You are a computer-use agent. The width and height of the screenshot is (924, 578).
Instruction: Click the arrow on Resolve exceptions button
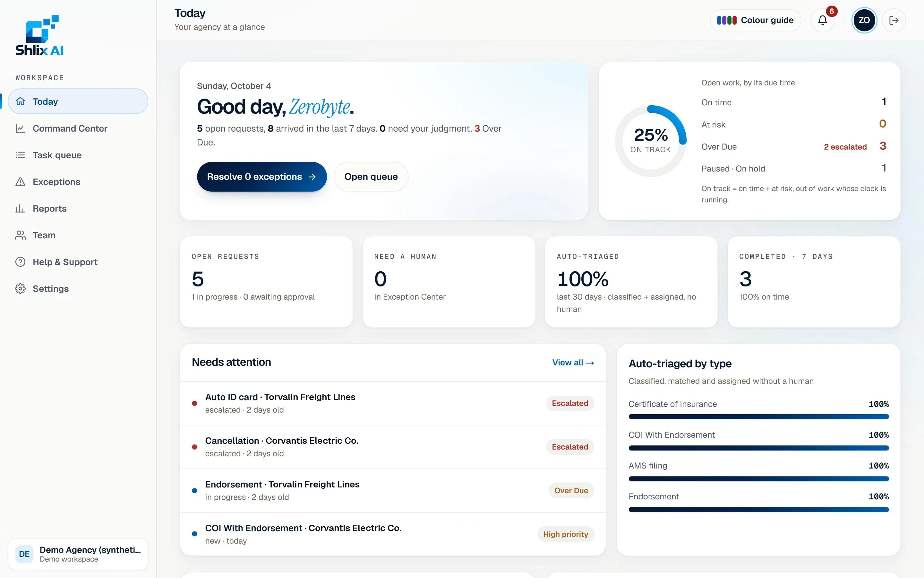coord(312,177)
